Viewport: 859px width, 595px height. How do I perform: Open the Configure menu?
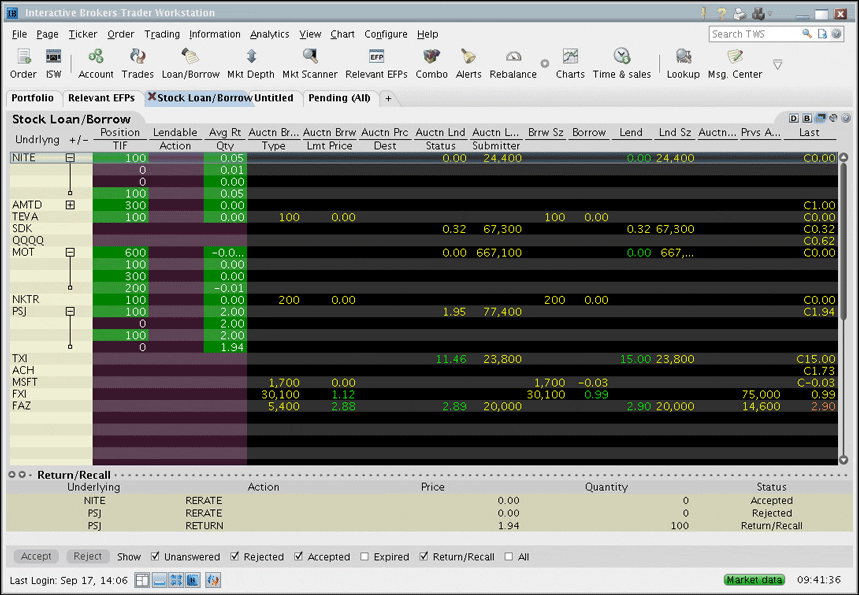coord(386,34)
